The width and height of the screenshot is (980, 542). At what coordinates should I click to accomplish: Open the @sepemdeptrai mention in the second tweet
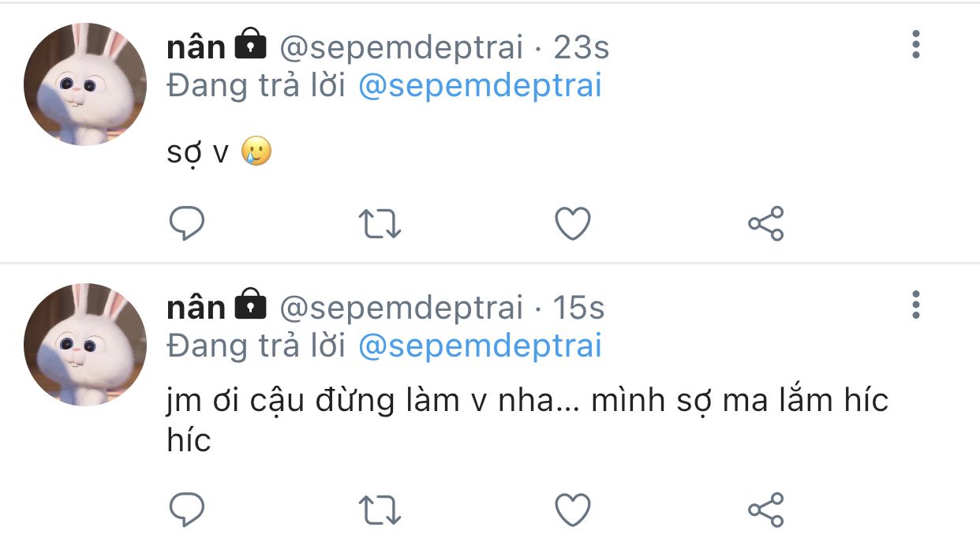tap(480, 346)
